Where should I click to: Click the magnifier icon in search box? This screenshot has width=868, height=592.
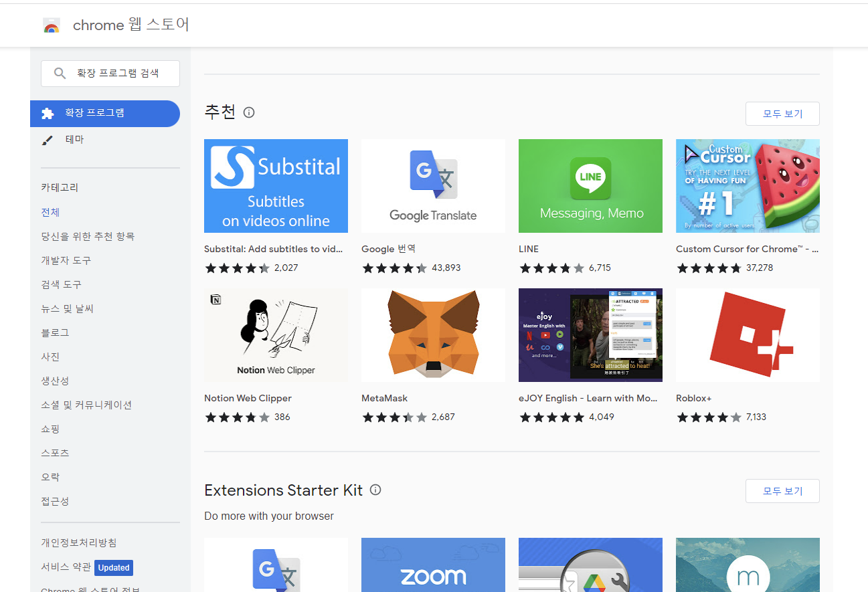(60, 74)
